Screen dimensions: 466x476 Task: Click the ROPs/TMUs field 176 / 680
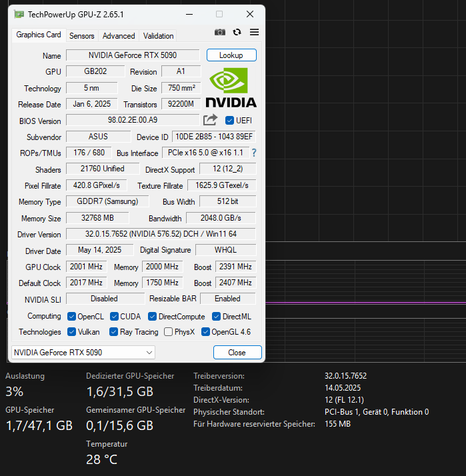pos(89,153)
